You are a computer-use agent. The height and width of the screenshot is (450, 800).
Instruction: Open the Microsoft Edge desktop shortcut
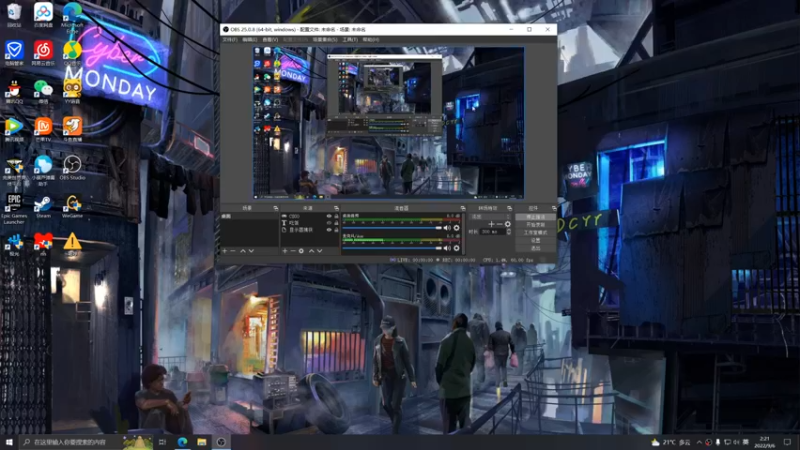(72, 17)
